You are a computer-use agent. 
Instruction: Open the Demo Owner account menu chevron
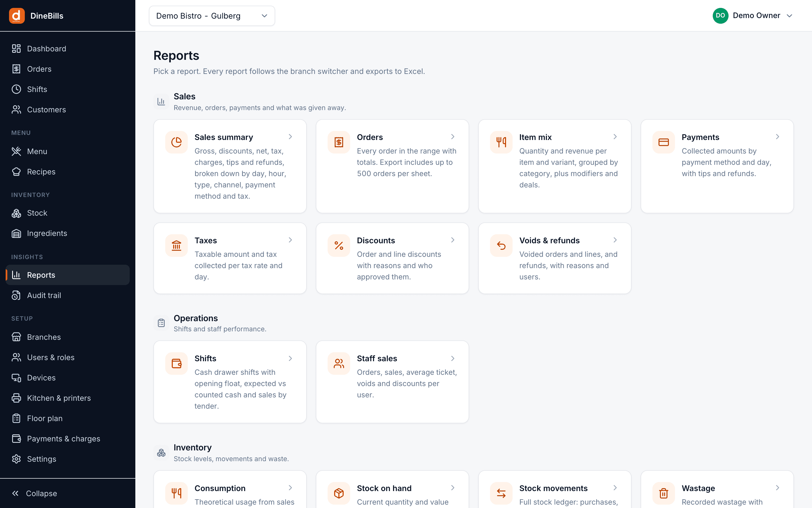click(x=789, y=16)
